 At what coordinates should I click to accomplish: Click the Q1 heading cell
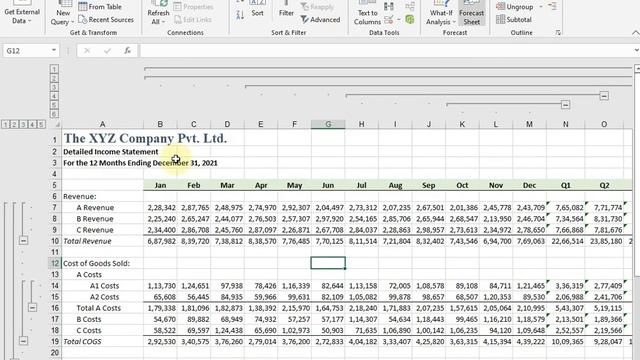(565, 185)
